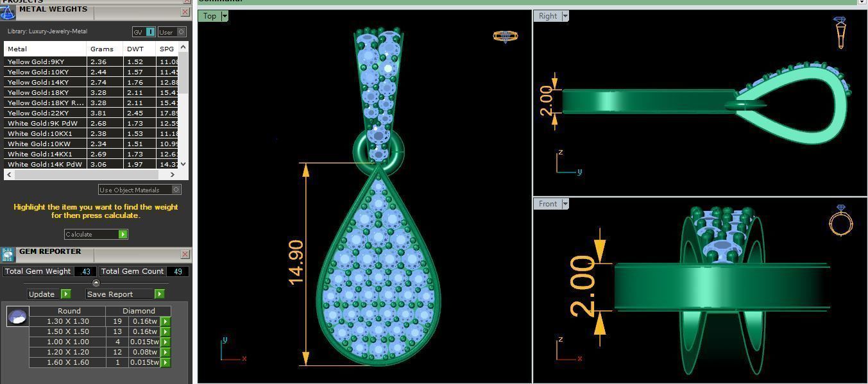The width and height of the screenshot is (868, 384).
Task: Click the Top viewport pendant orientation icon
Action: coord(506,37)
